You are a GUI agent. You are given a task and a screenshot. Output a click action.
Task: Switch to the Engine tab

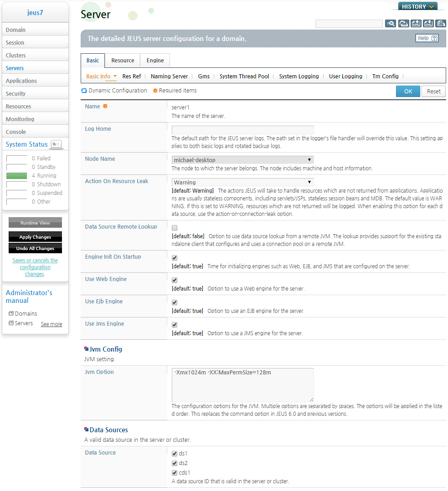[x=155, y=61]
